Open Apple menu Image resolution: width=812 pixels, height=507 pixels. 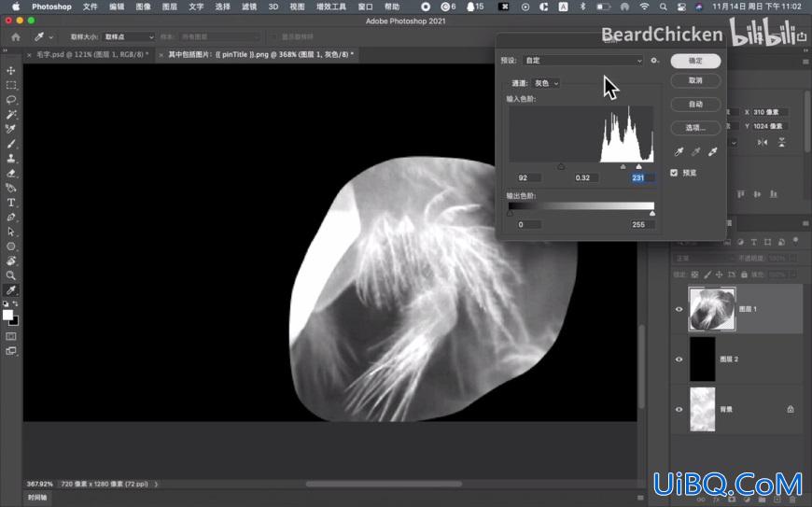coord(16,7)
